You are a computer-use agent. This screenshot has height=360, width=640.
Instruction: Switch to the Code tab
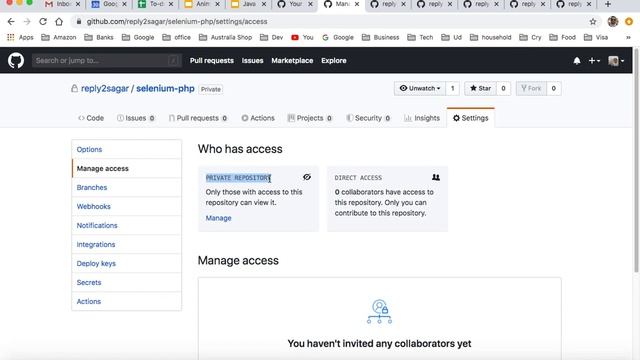tap(91, 118)
